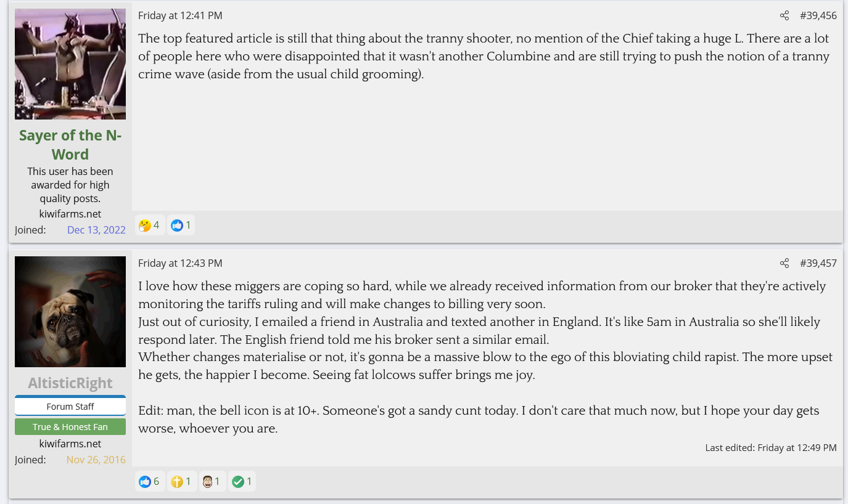Click share icon on post #39,456
The width and height of the screenshot is (848, 504).
tap(784, 16)
